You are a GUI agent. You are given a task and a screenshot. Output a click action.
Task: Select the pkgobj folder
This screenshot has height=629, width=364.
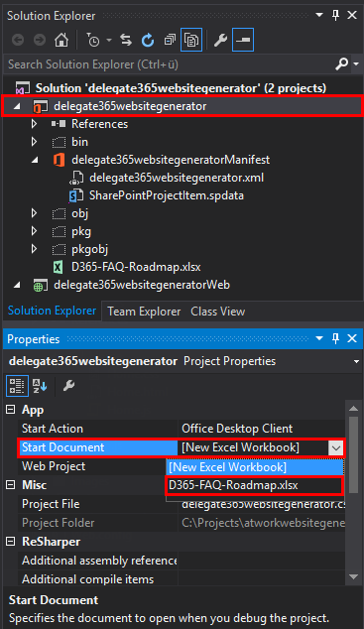[89, 249]
